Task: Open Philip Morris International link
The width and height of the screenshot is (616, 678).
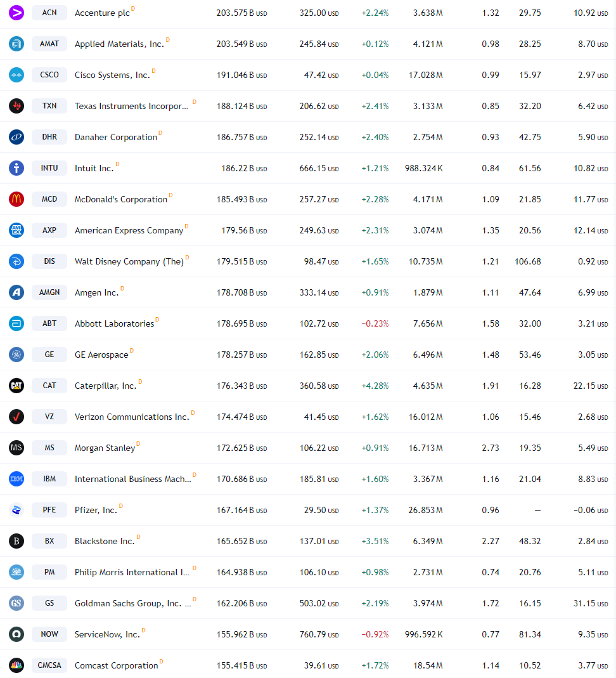Action: 132,573
